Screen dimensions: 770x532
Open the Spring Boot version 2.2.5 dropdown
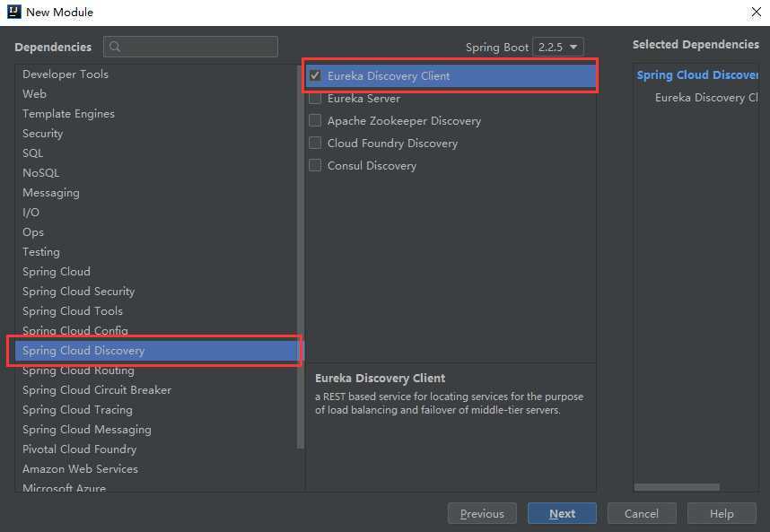click(x=558, y=48)
